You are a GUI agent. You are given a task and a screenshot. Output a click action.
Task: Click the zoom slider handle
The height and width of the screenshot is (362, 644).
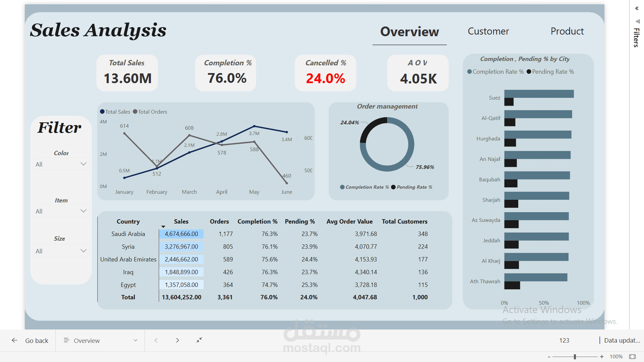[575, 357]
